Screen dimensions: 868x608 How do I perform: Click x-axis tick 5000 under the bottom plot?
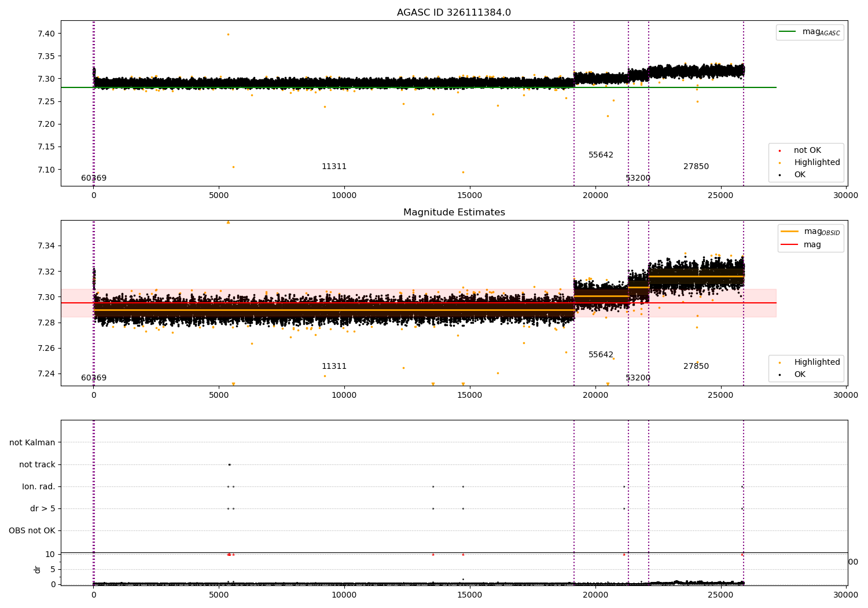(x=219, y=594)
